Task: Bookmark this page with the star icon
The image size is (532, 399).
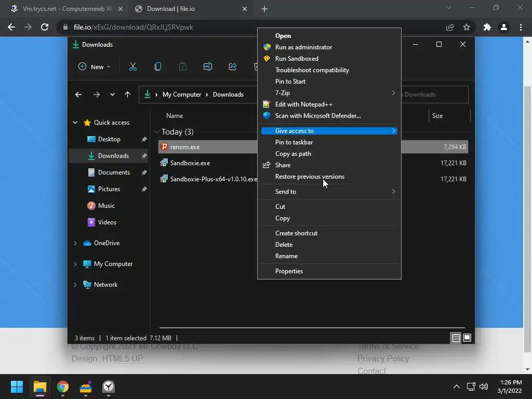Action: click(467, 27)
